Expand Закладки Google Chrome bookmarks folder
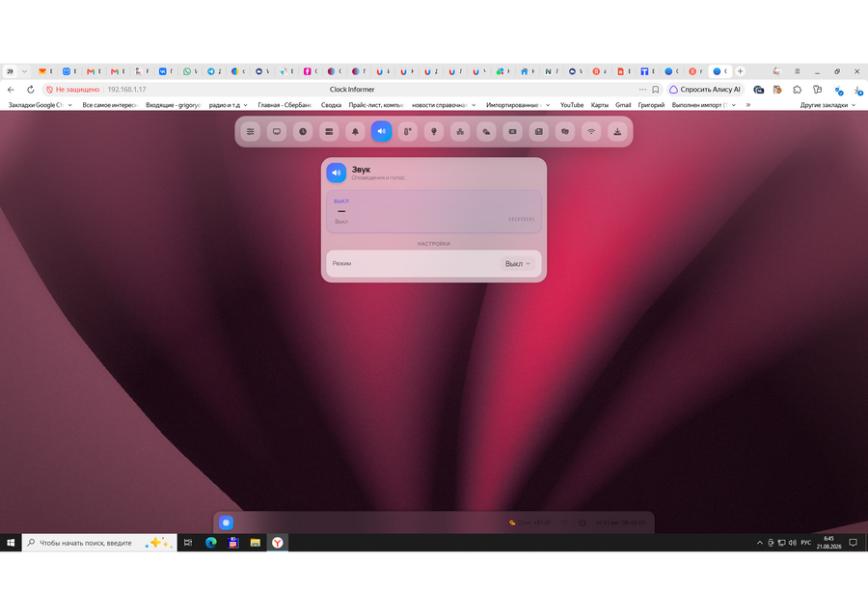Screen dimensions: 868x615 [x=40, y=105]
